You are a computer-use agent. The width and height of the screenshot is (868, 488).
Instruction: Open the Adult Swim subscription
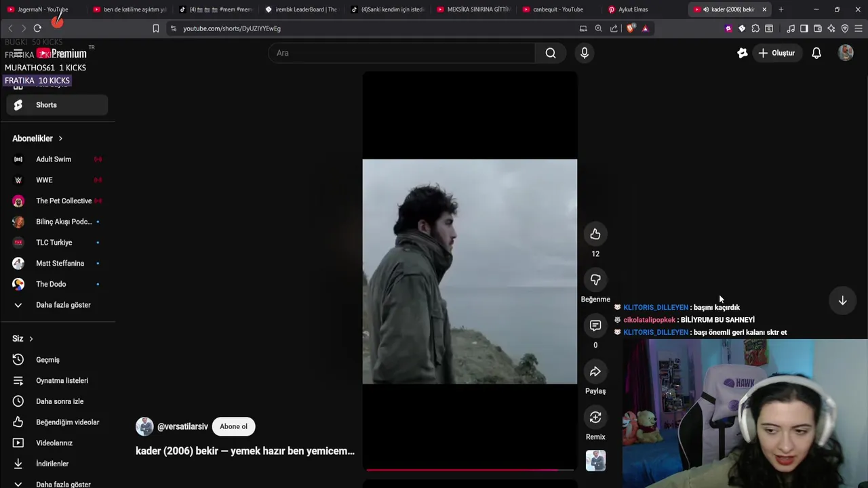(x=57, y=159)
